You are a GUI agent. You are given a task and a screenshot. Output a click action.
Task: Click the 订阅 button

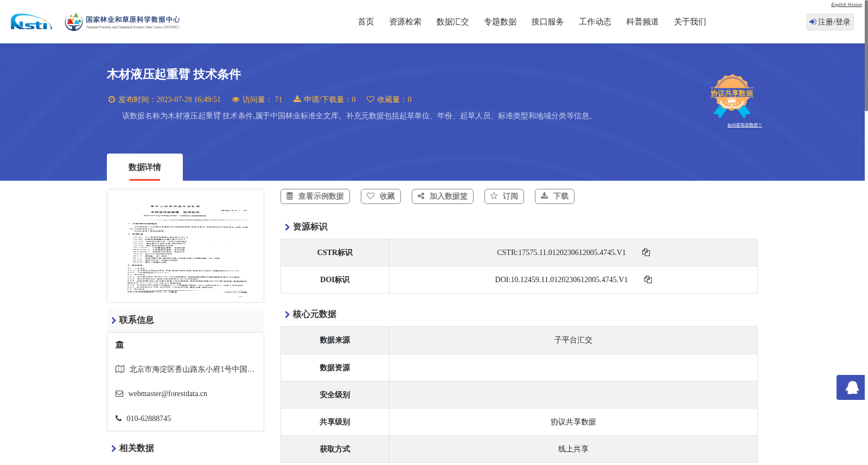click(x=504, y=196)
